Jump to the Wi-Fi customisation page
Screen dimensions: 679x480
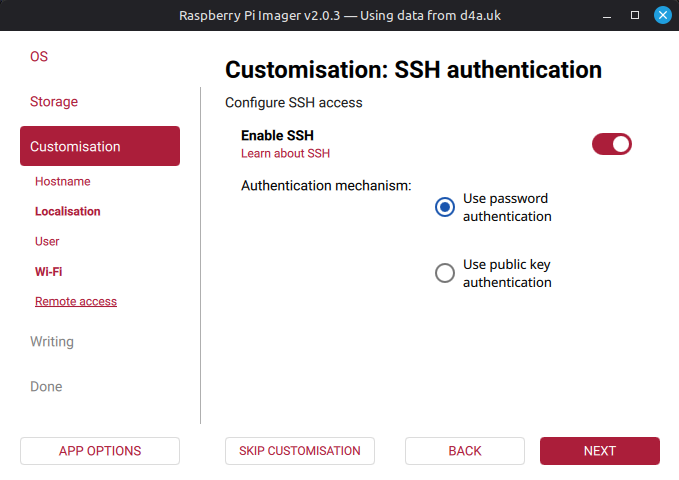click(49, 272)
